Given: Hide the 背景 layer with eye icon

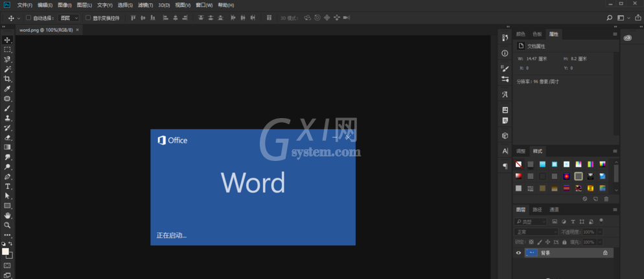Looking at the screenshot, I should point(518,253).
